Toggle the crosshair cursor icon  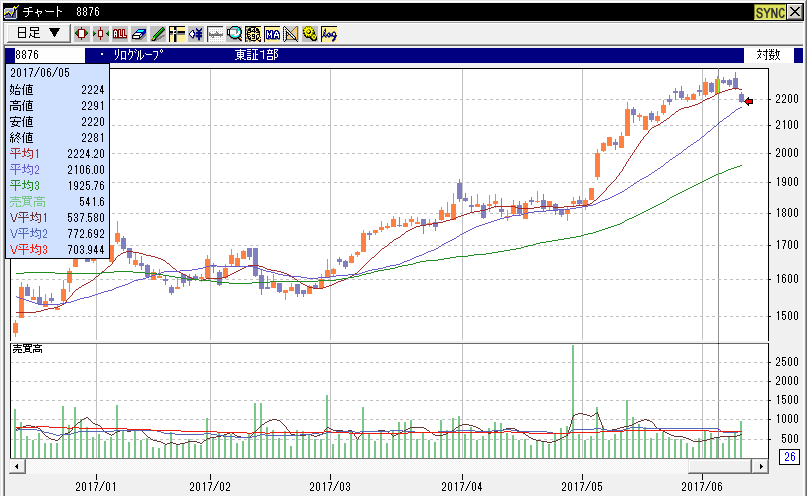[177, 33]
